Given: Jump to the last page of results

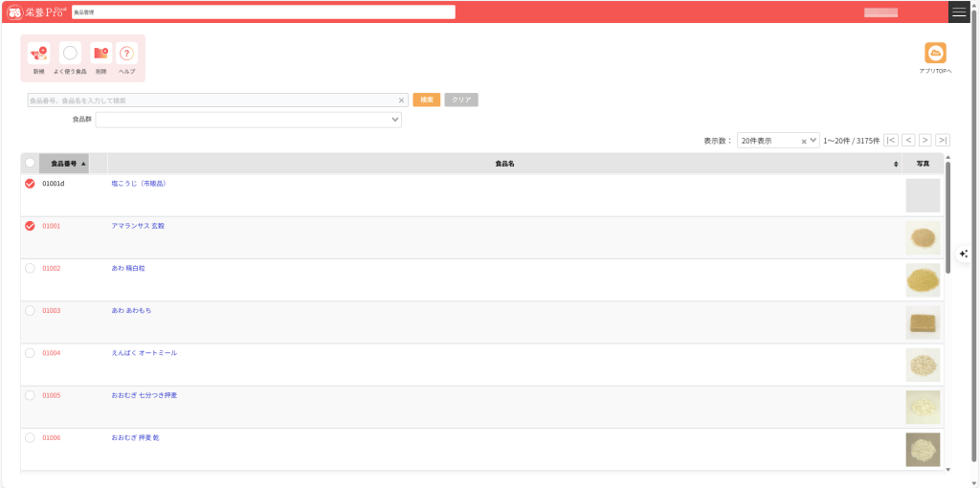Looking at the screenshot, I should [x=943, y=140].
